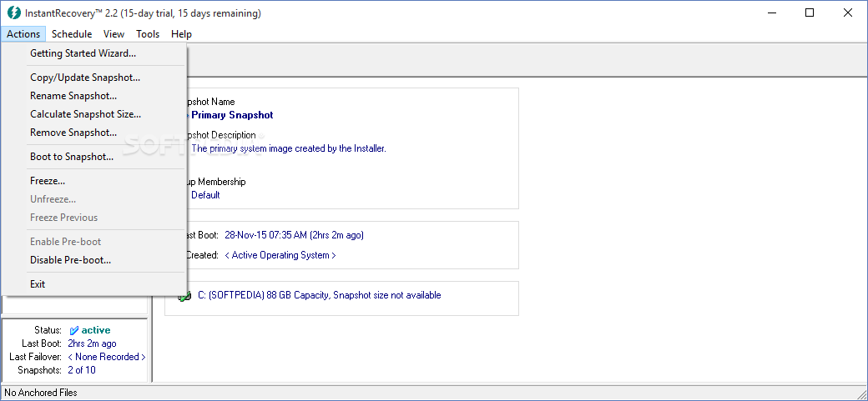
Task: Click the greyed Enable Pre-boot item
Action: tap(94, 242)
